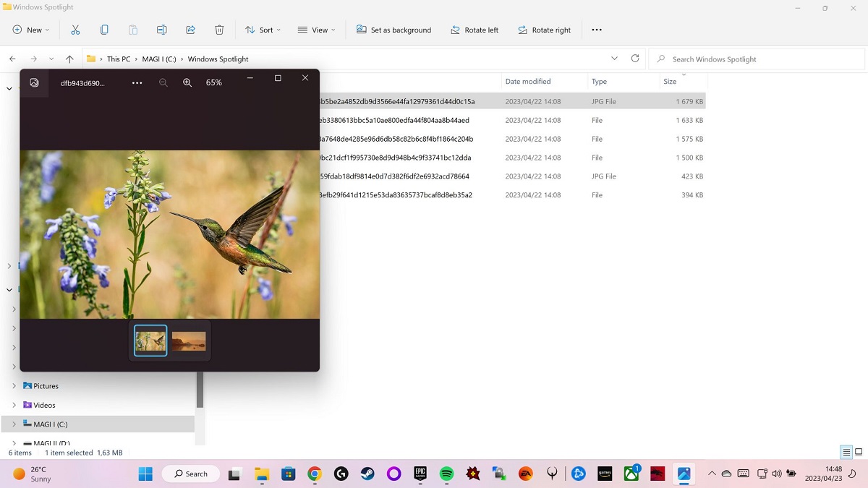The height and width of the screenshot is (488, 868).
Task: Select the second filmstrip thumbnail
Action: (x=189, y=340)
